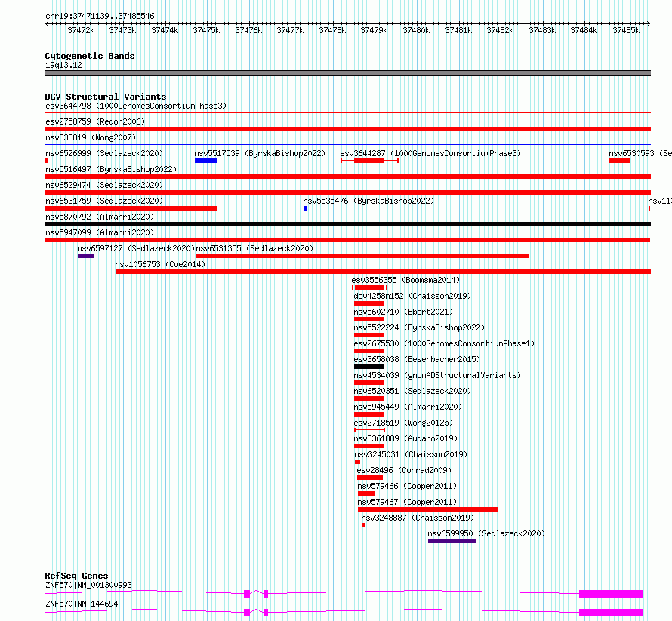Click the large exon of ZNF570|NM_144694
The image size is (672, 621).
[x=611, y=613]
